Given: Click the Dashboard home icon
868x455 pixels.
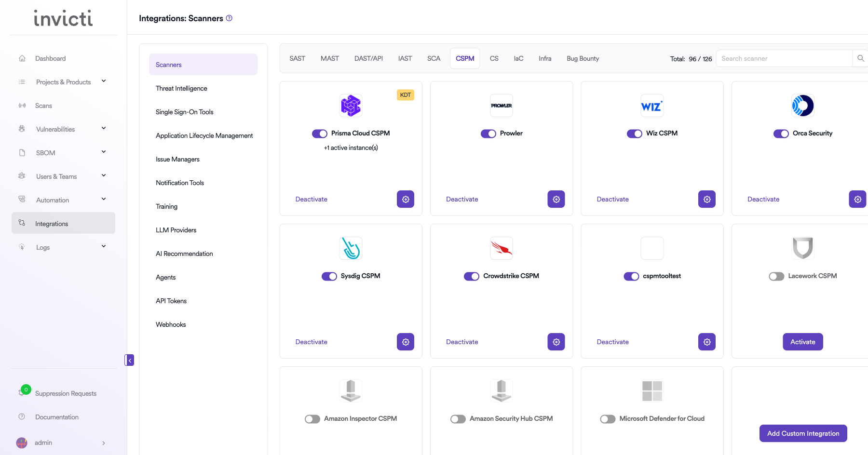Looking at the screenshot, I should pyautogui.click(x=22, y=58).
